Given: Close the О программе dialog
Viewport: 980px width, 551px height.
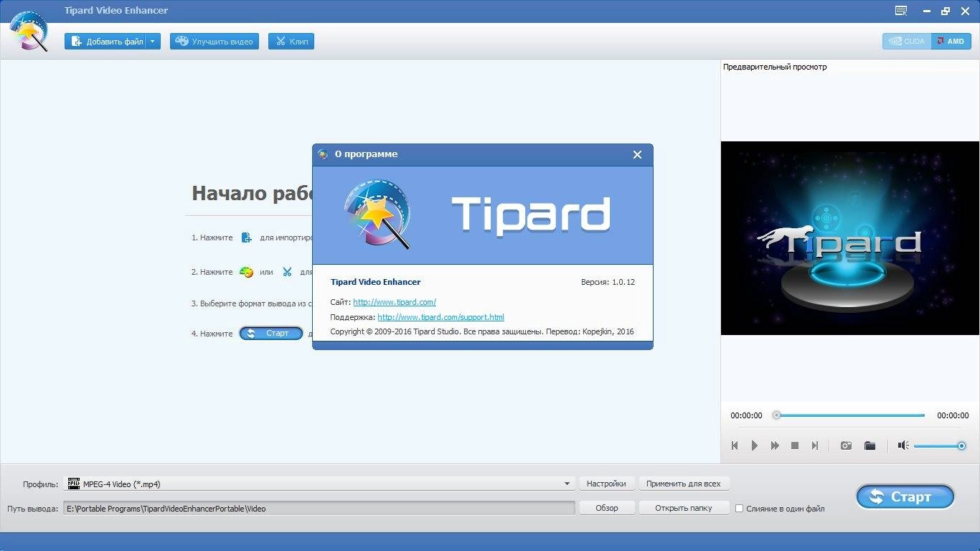Looking at the screenshot, I should [x=637, y=154].
